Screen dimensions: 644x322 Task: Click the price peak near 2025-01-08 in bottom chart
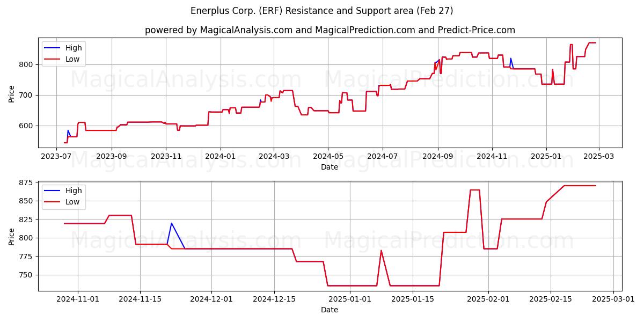[x=381, y=251]
